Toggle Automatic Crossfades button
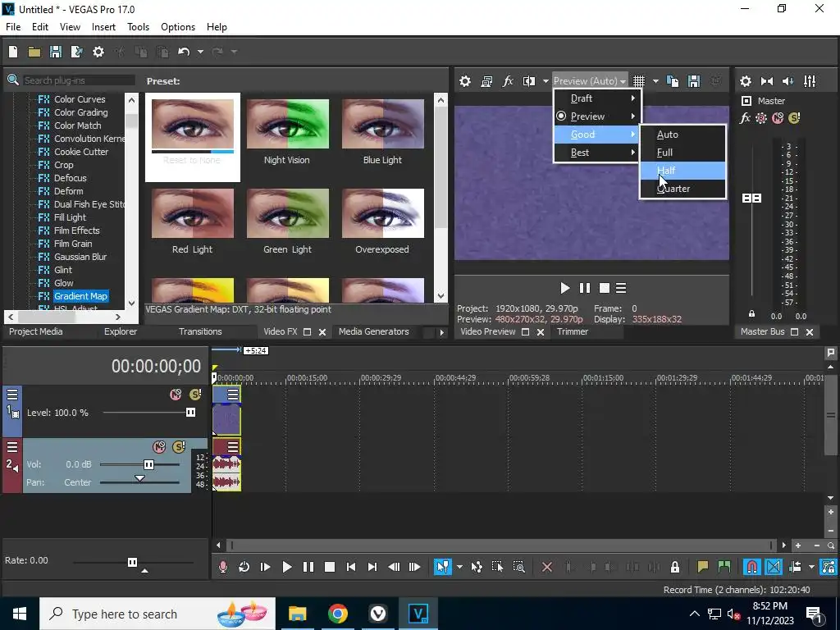 pyautogui.click(x=774, y=567)
